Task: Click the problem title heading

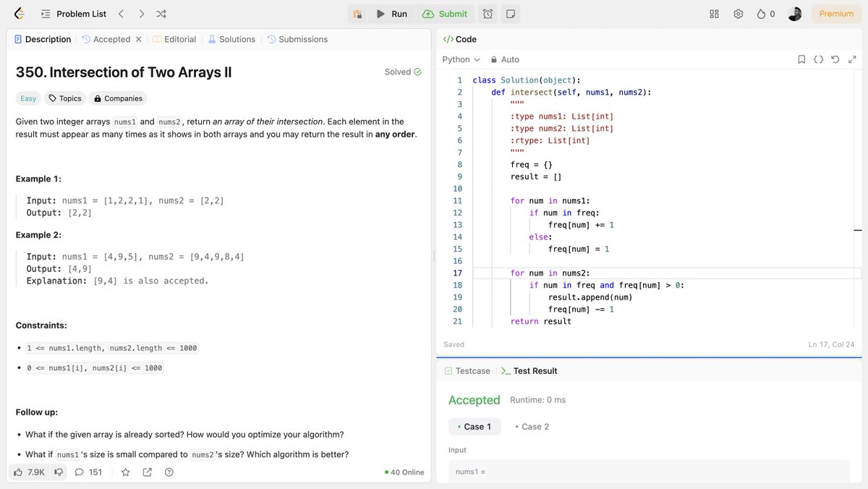Action: (124, 72)
